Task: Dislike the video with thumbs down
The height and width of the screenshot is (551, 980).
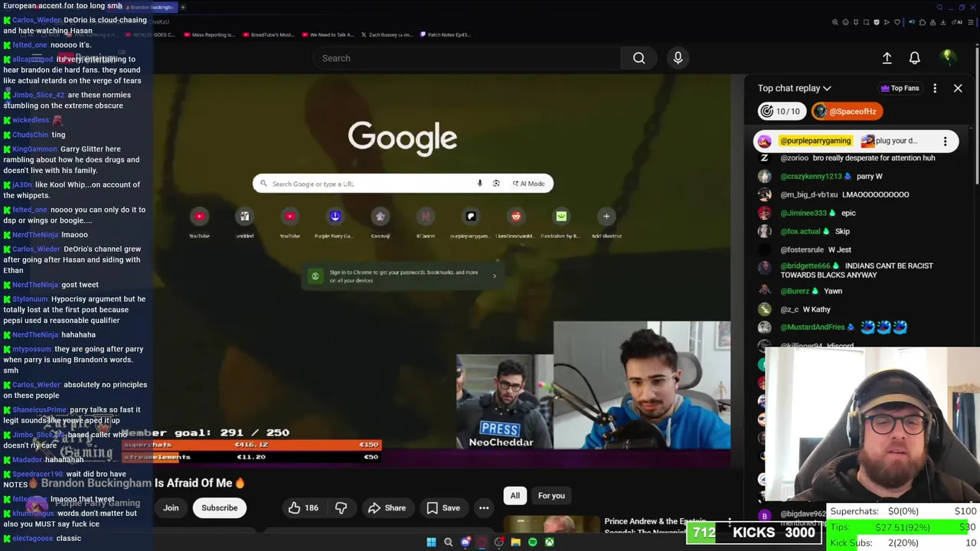Action: point(341,508)
